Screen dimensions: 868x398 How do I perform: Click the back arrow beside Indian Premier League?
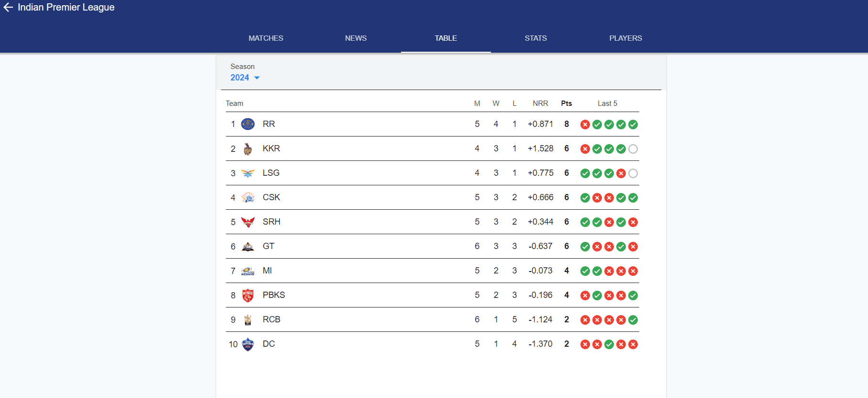[8, 7]
